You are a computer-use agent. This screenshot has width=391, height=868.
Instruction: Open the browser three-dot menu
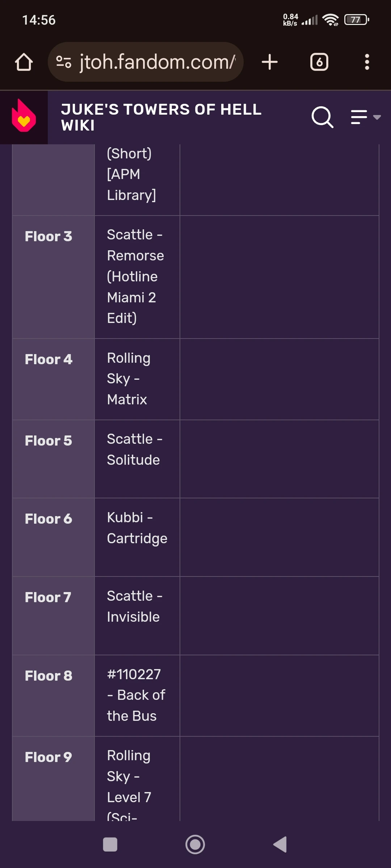click(367, 62)
